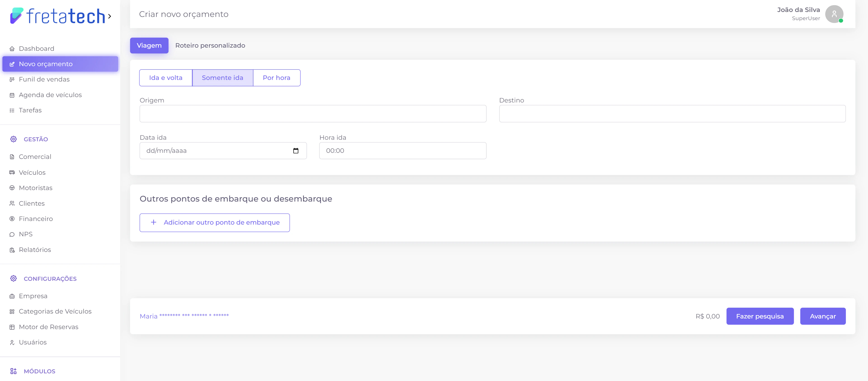Click the Tarefas checklist icon
Screen dimensions: 868x381
tap(12, 110)
